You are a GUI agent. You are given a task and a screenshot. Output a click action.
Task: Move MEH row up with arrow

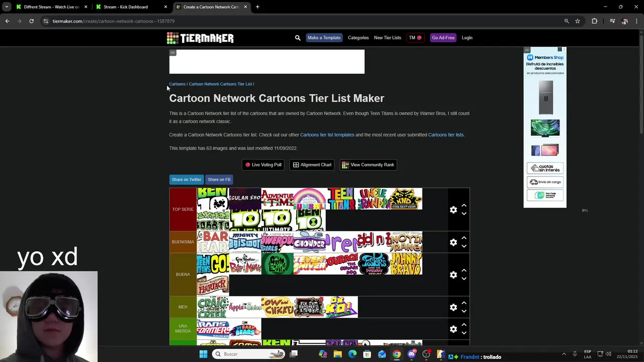point(464,303)
